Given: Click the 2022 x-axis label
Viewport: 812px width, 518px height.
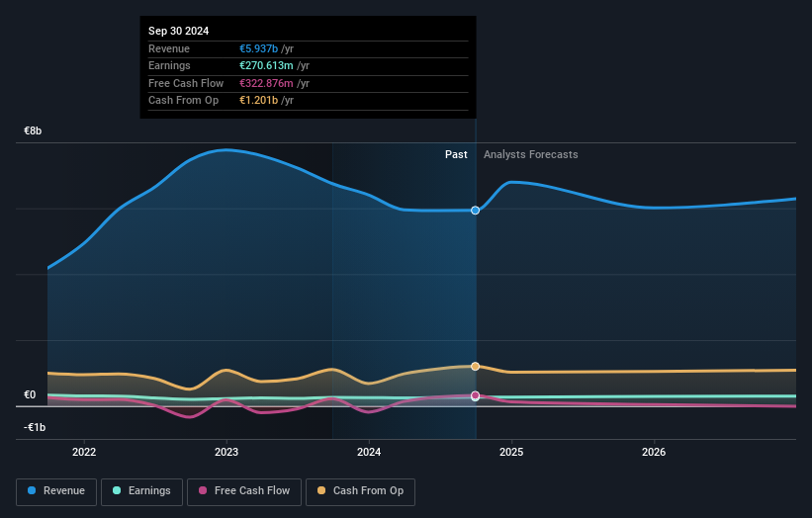Looking at the screenshot, I should pyautogui.click(x=84, y=452).
